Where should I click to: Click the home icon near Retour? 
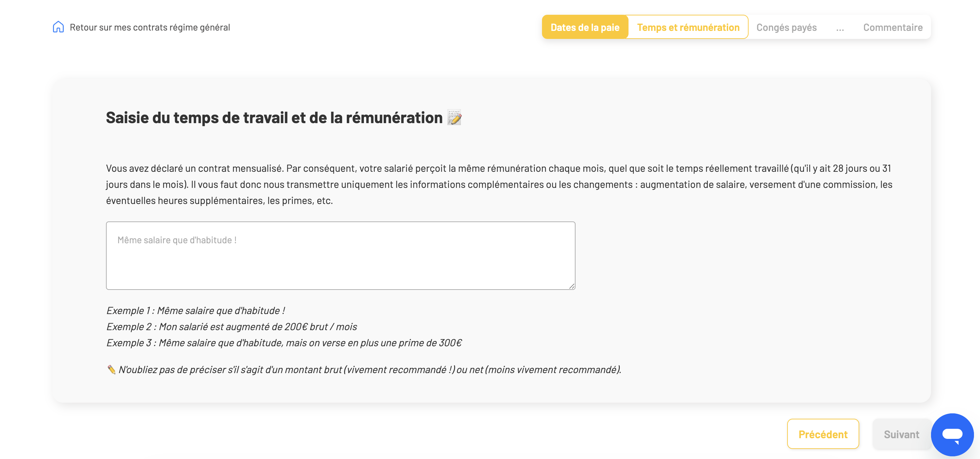click(58, 27)
